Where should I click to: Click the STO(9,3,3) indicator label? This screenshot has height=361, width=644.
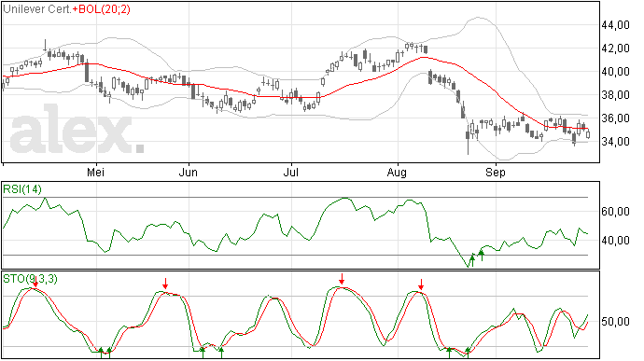(x=30, y=279)
